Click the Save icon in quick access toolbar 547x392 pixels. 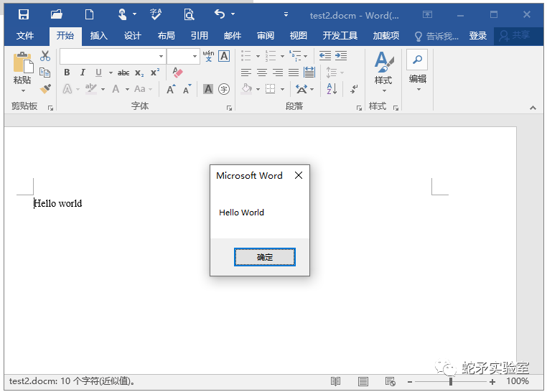pyautogui.click(x=24, y=14)
